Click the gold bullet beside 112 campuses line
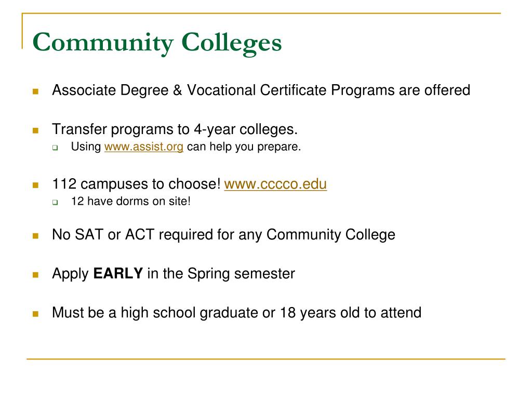This screenshot has height=399, width=532. (x=36, y=185)
